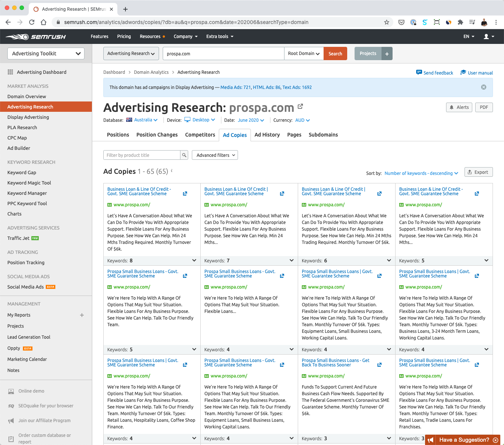Click the Pocket extension icon
Viewport: 504px width, 445px height.
(x=401, y=22)
